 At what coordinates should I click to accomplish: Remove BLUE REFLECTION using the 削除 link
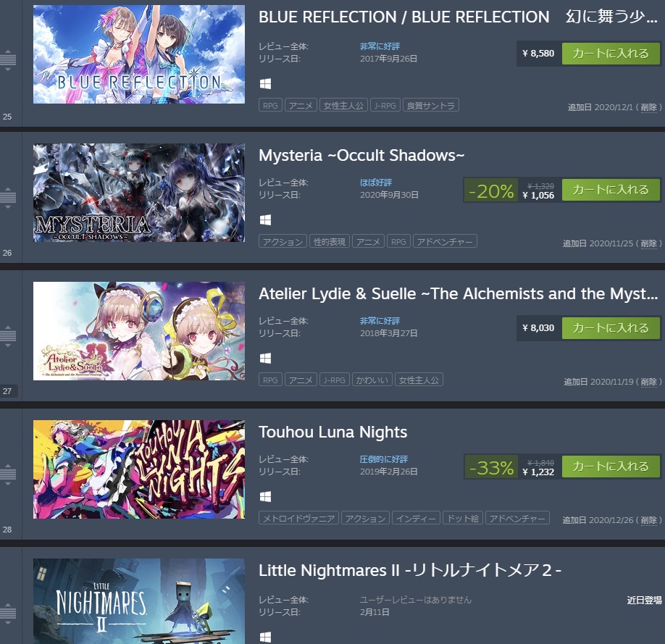[x=649, y=107]
